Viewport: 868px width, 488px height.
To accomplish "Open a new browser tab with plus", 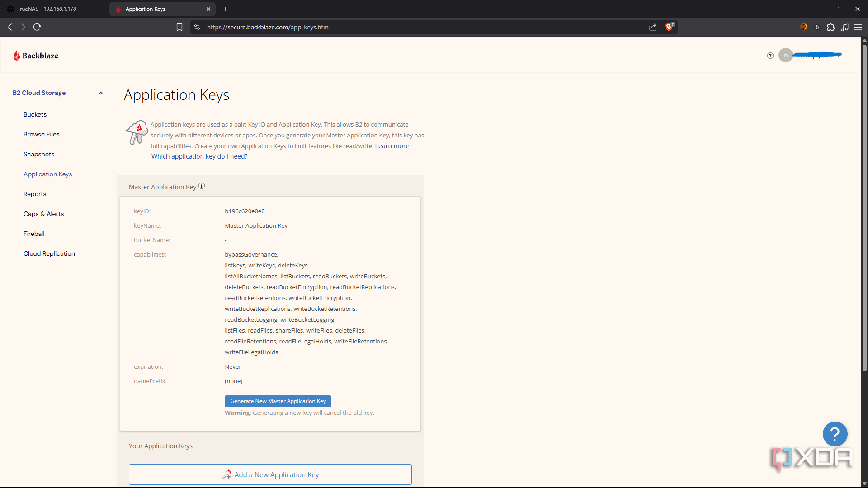I will (225, 9).
